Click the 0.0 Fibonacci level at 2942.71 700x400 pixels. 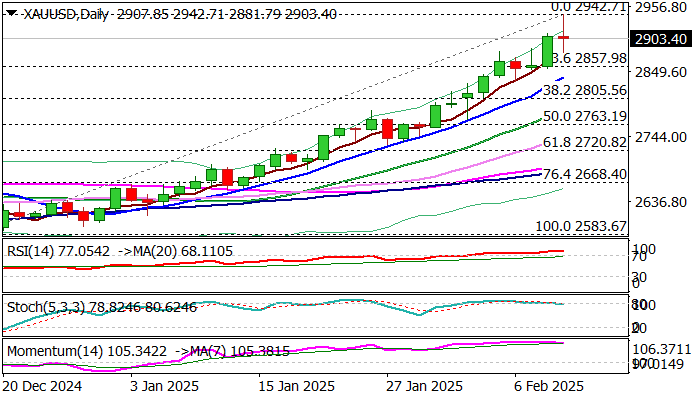point(590,7)
